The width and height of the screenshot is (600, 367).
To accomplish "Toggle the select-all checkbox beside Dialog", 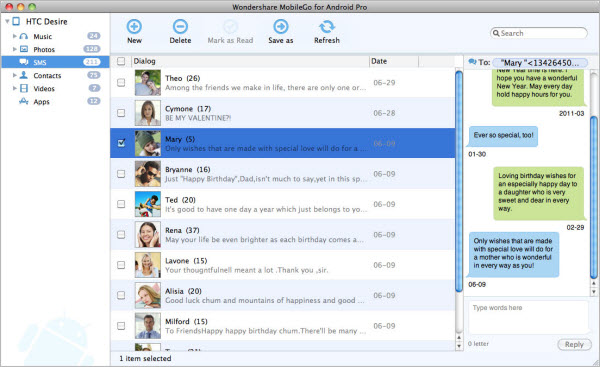I will point(121,61).
